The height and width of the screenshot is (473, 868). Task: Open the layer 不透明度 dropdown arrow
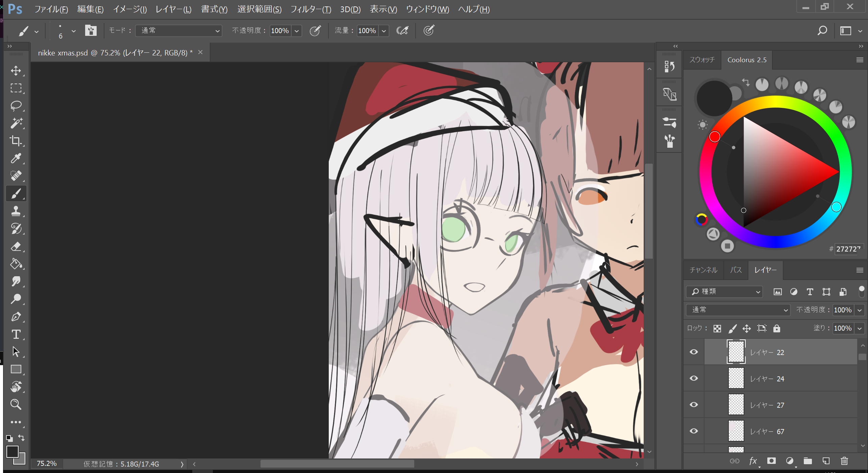(x=859, y=310)
